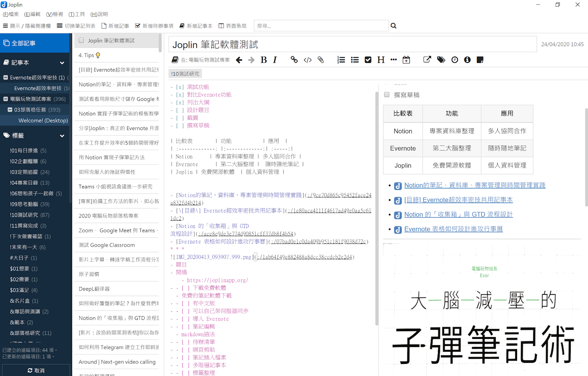
Task: Toggle the note list with 切換筆記列表
Action: point(76,26)
